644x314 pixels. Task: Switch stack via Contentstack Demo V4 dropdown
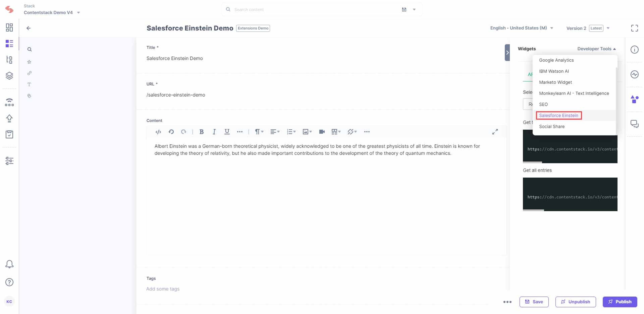coord(52,13)
